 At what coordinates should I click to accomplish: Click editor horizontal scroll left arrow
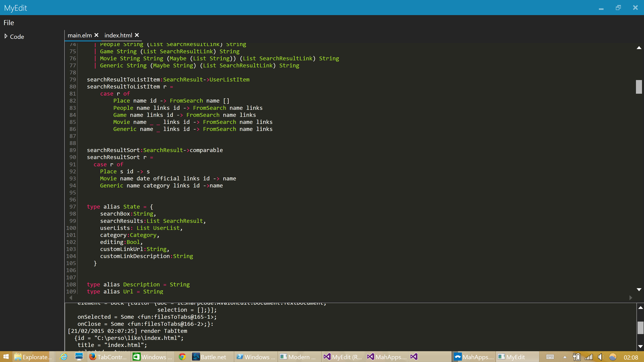click(x=71, y=298)
